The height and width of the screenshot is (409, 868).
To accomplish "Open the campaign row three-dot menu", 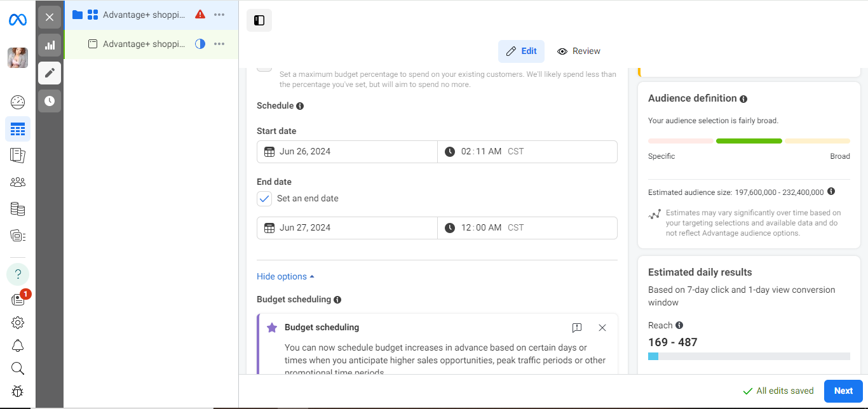I will [219, 15].
